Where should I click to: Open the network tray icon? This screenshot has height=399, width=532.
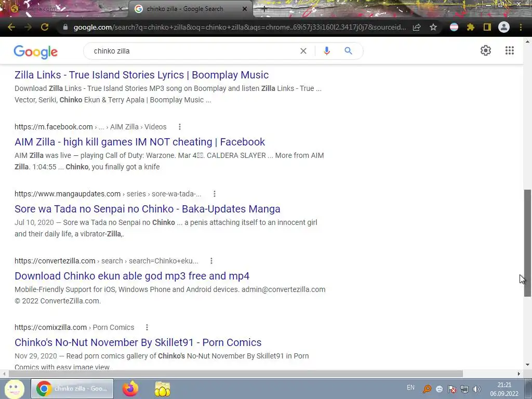coord(464,389)
